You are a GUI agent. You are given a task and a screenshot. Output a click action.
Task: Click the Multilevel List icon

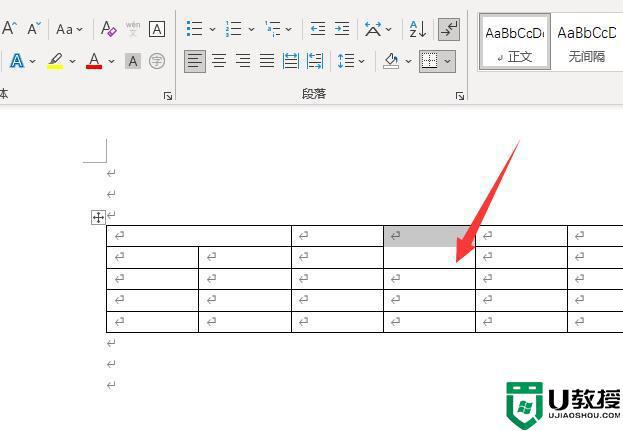[x=273, y=29]
